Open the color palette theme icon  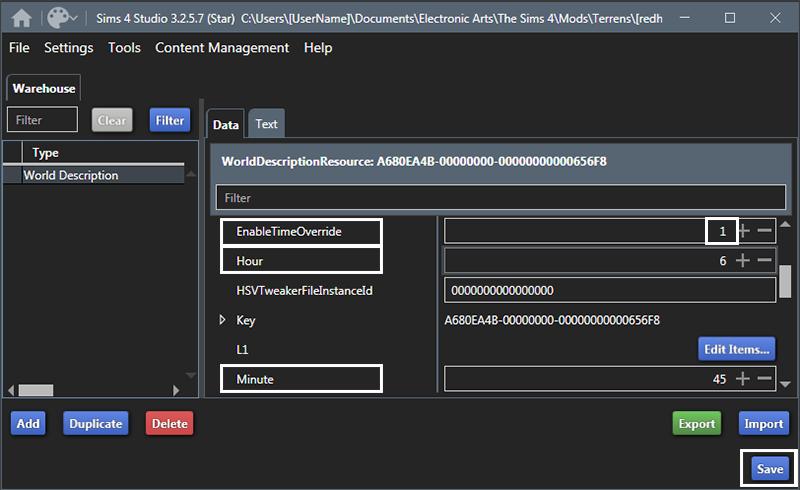pos(60,18)
